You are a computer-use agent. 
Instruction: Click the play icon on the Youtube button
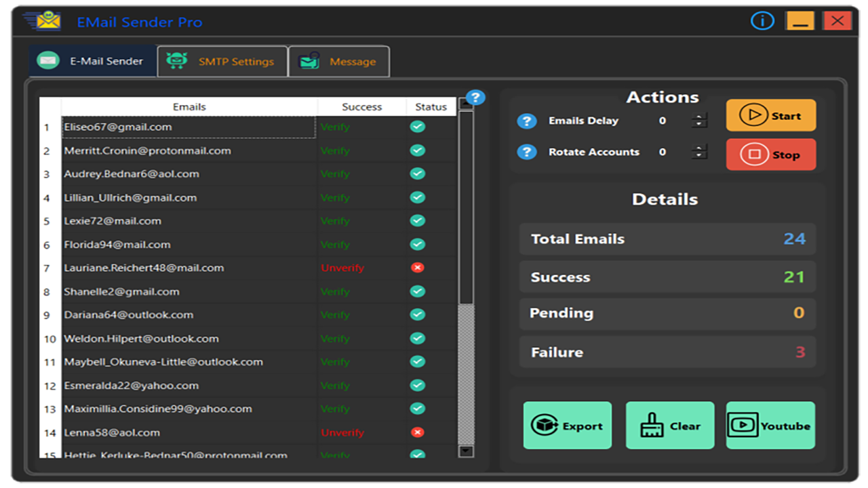[x=743, y=425]
